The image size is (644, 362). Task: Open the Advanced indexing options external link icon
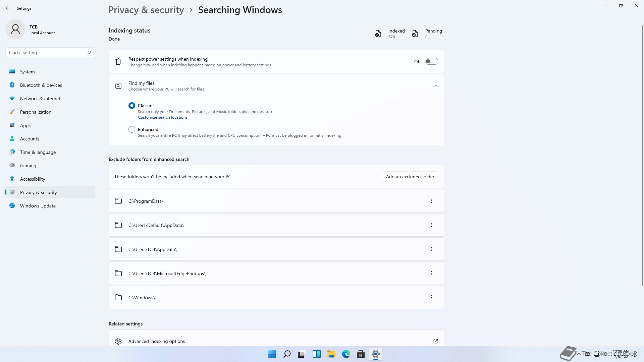[435, 341]
